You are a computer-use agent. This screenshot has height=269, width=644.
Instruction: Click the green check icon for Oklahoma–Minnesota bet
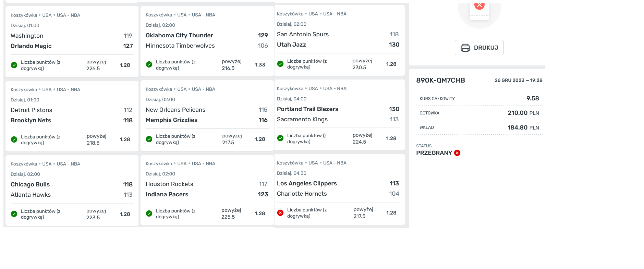pos(149,64)
